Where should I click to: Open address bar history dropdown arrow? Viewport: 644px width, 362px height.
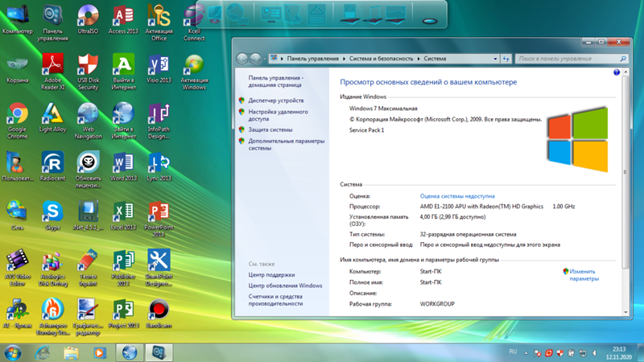coord(495,59)
